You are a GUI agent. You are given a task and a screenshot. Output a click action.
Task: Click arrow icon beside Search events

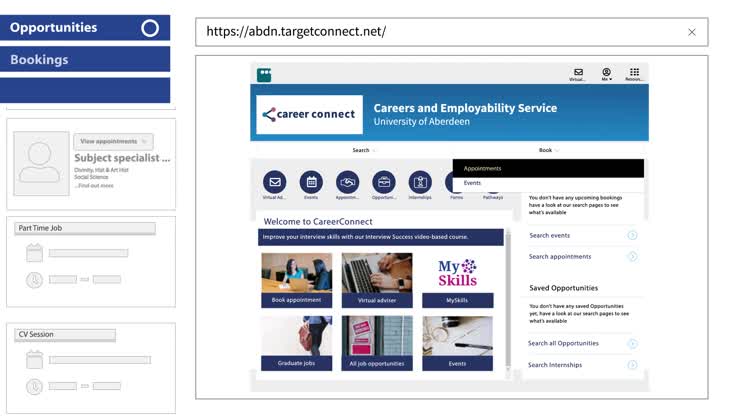click(632, 235)
